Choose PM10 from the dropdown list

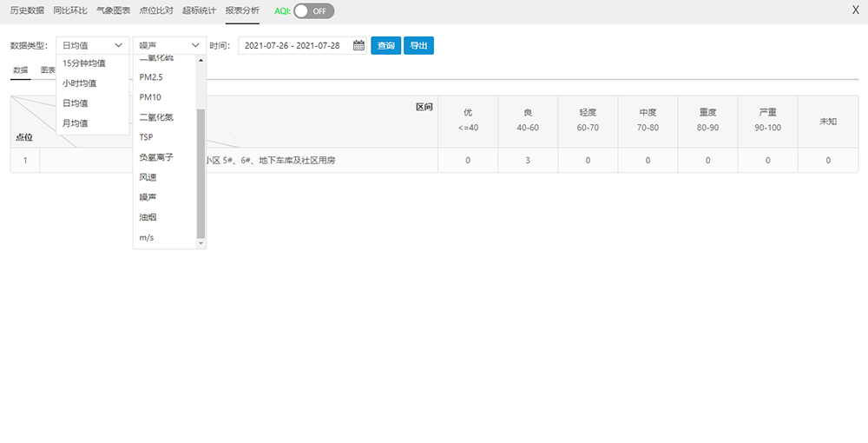(150, 97)
